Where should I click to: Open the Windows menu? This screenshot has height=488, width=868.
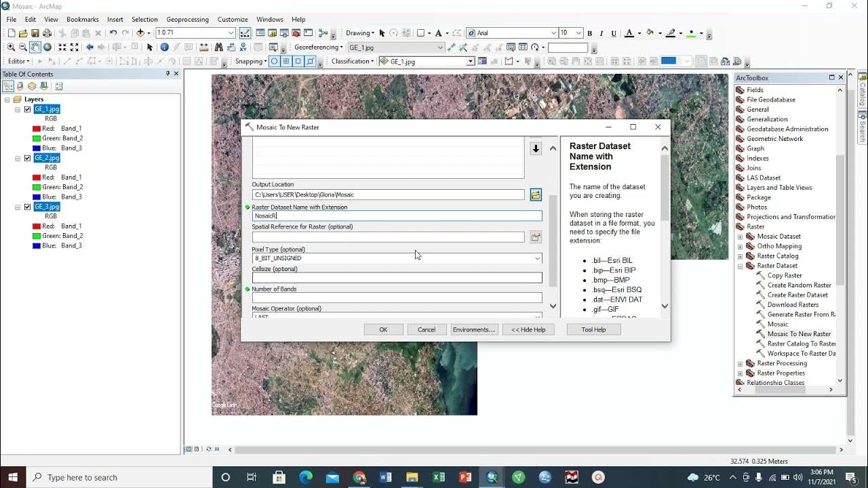click(270, 19)
